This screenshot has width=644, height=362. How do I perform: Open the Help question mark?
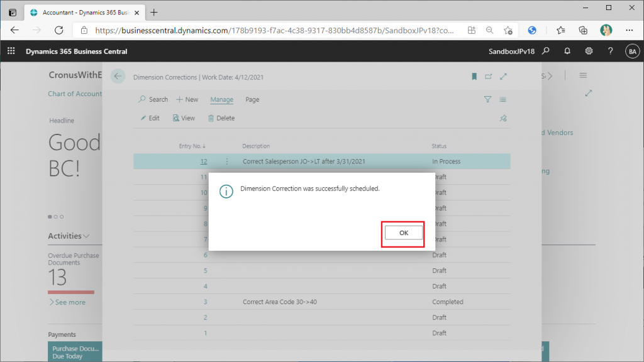(610, 51)
